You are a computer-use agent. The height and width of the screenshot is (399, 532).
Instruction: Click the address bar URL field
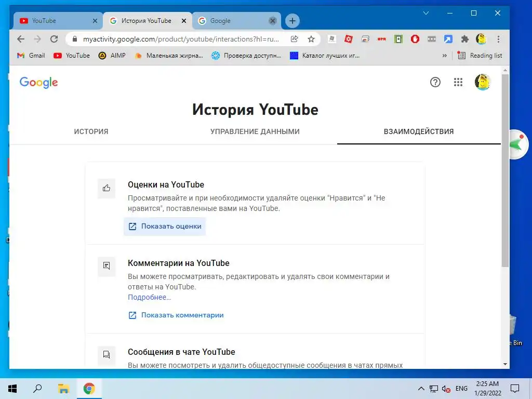pos(181,39)
